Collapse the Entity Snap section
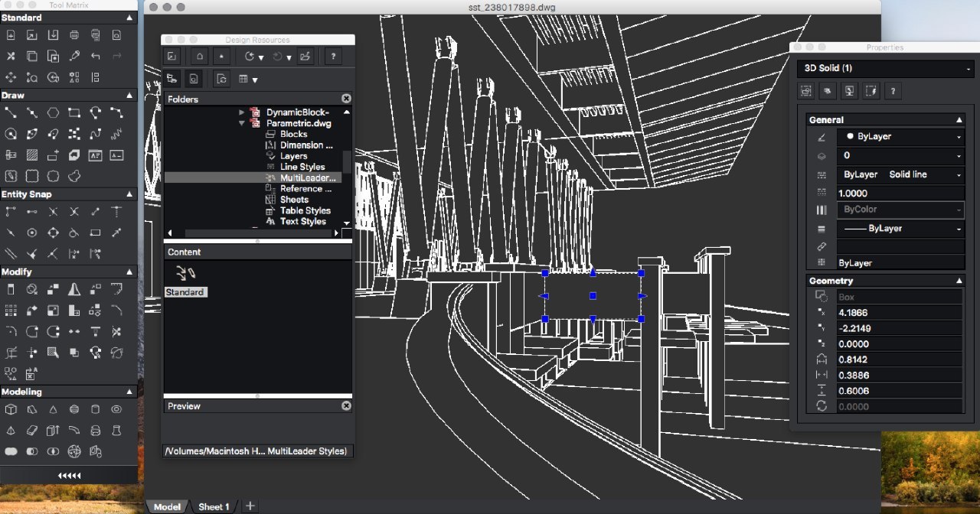Screen dimensions: 980x514 pyautogui.click(x=129, y=194)
